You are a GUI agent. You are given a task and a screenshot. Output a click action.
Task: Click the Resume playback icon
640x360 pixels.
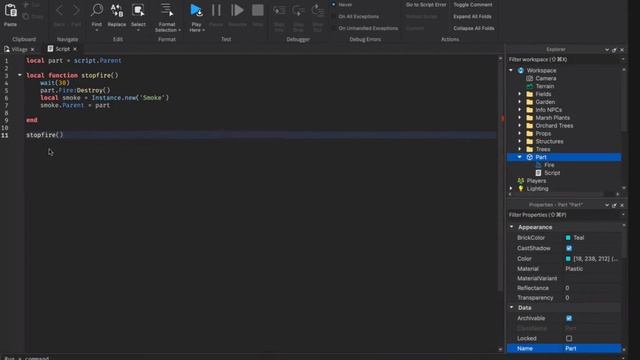point(237,10)
